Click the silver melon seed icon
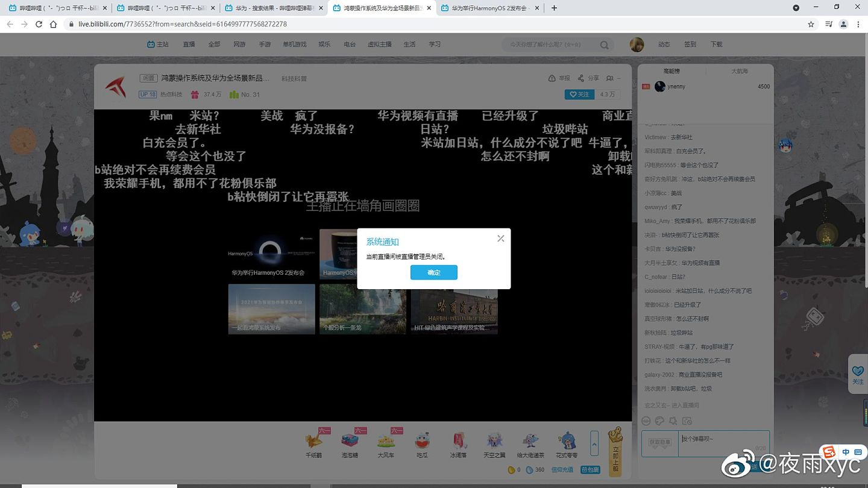This screenshot has width=868, height=488. tap(529, 470)
